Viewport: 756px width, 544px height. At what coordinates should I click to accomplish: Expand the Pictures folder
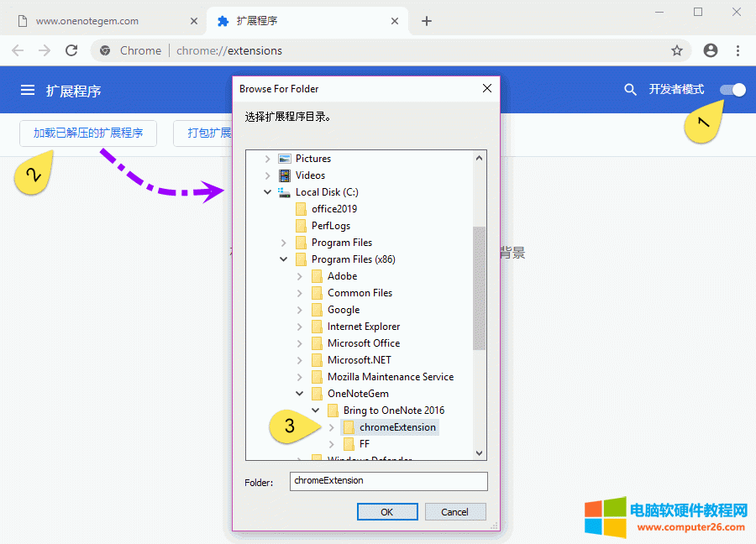click(x=267, y=158)
